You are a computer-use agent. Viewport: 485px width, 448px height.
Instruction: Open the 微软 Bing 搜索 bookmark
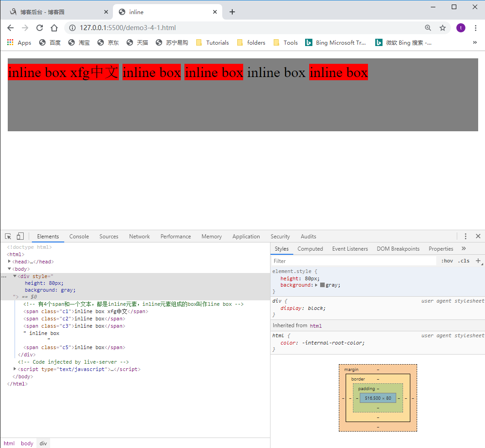403,43
